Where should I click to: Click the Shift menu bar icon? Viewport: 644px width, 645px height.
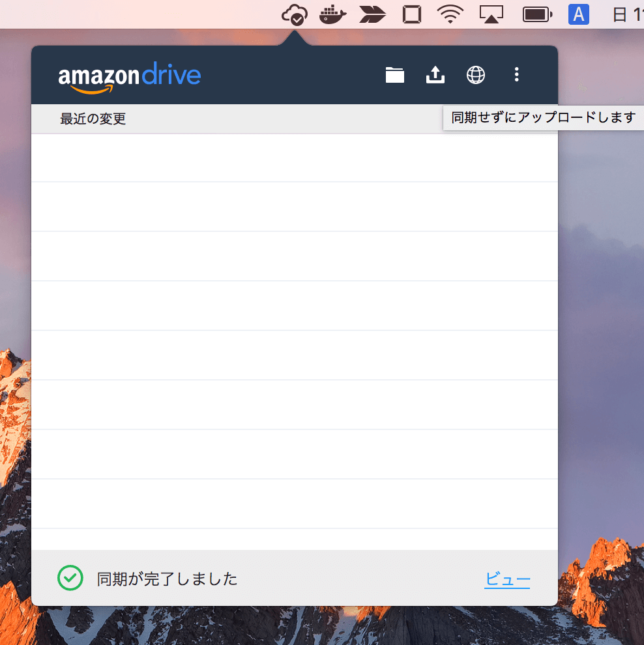pyautogui.click(x=372, y=14)
